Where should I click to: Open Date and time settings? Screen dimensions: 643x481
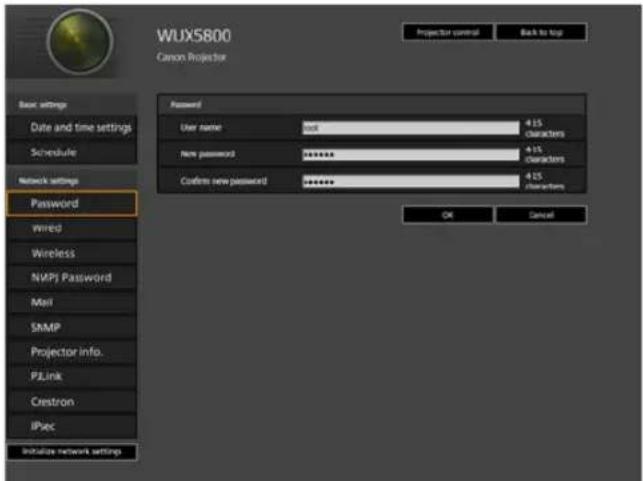[72, 128]
